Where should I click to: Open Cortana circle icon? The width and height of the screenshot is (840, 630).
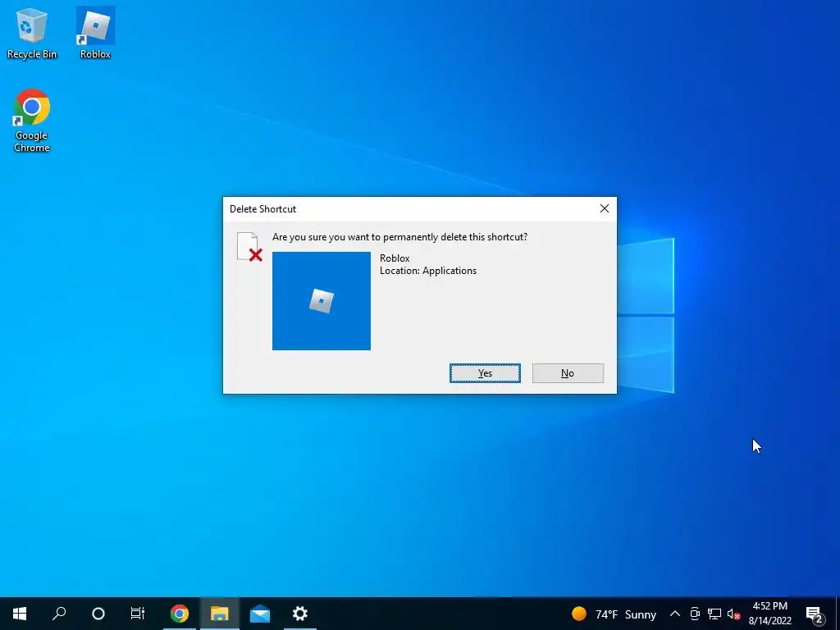click(x=98, y=614)
